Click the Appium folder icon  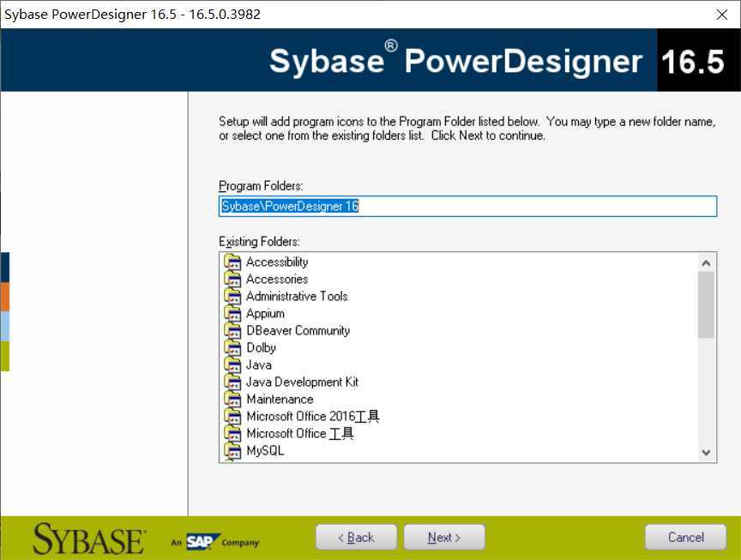(x=232, y=314)
